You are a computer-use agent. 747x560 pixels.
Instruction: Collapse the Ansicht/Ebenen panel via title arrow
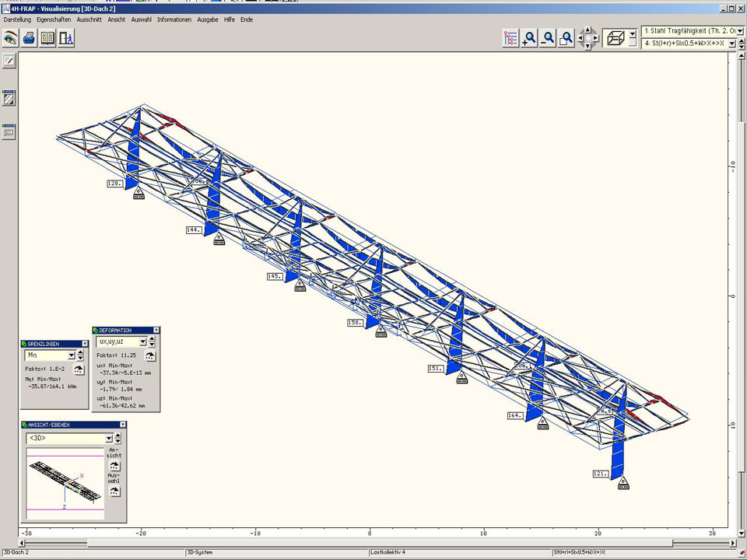pos(122,425)
